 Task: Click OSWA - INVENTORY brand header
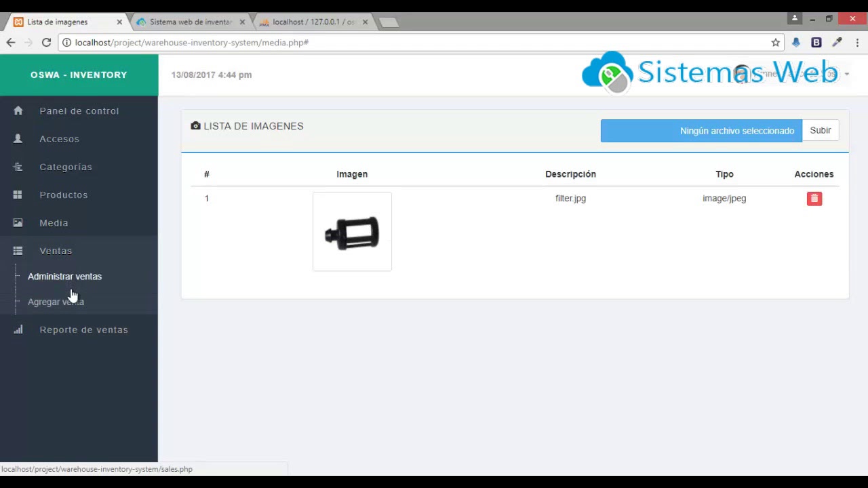[79, 75]
